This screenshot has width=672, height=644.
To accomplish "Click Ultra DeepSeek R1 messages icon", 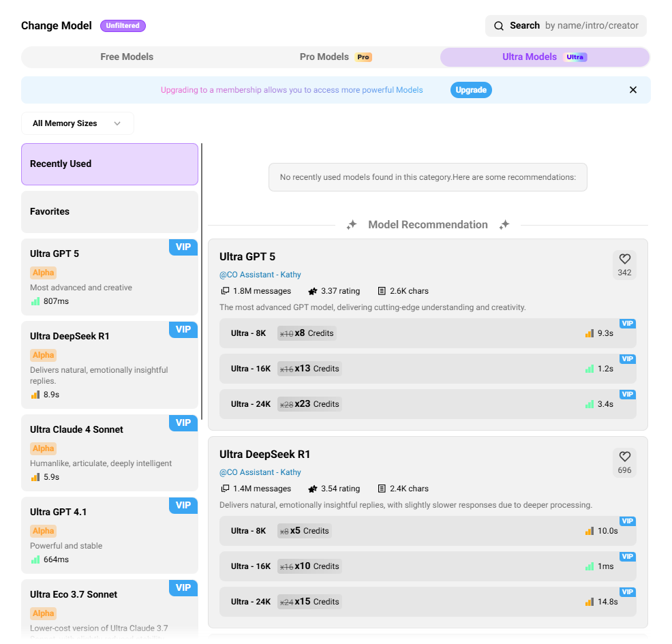I will pos(225,489).
